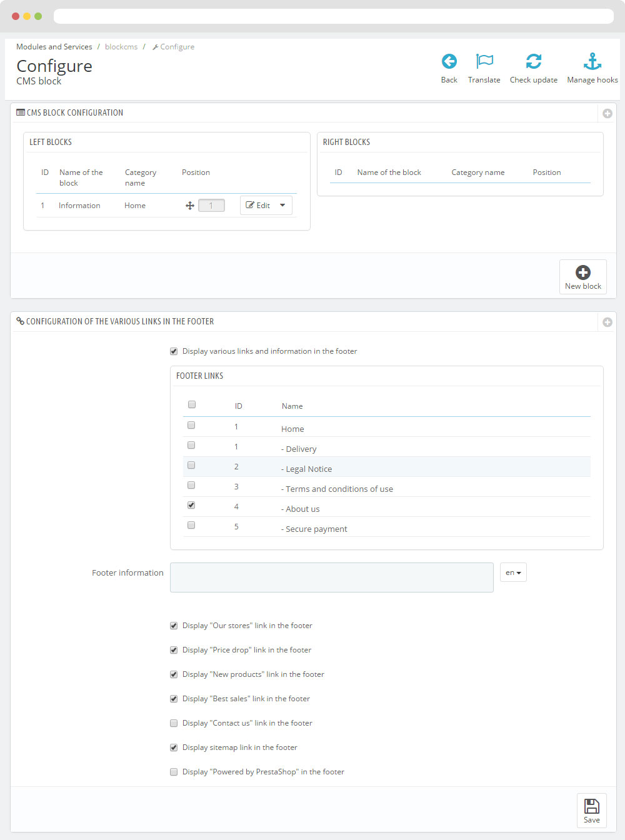
Task: Click the Footer information text field
Action: [x=331, y=577]
